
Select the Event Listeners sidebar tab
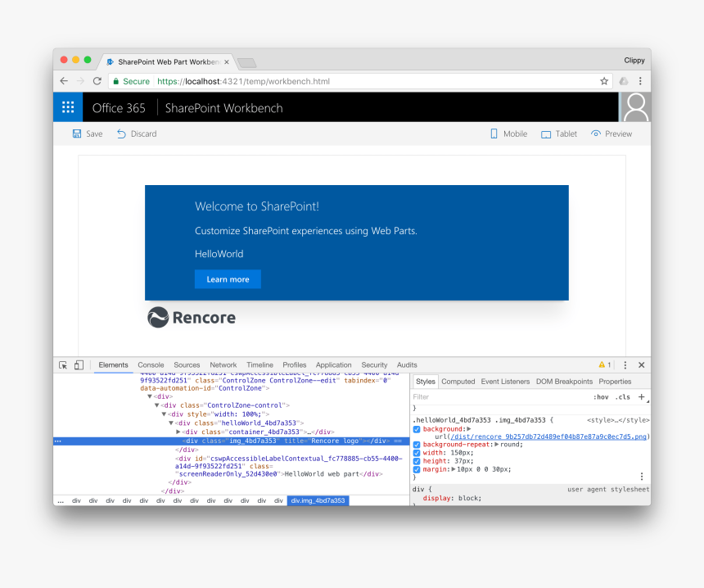(x=505, y=382)
